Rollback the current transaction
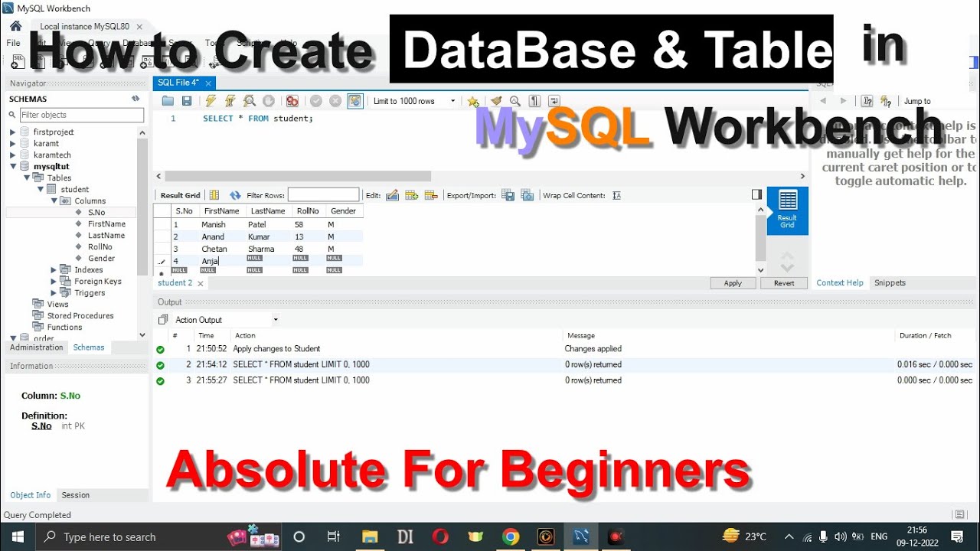Image resolution: width=980 pixels, height=551 pixels. pyautogui.click(x=335, y=101)
